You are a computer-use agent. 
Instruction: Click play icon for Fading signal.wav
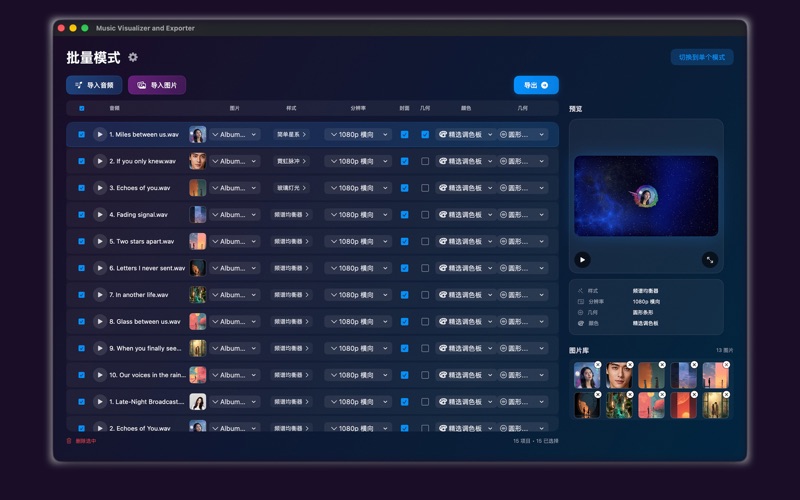[x=99, y=214]
